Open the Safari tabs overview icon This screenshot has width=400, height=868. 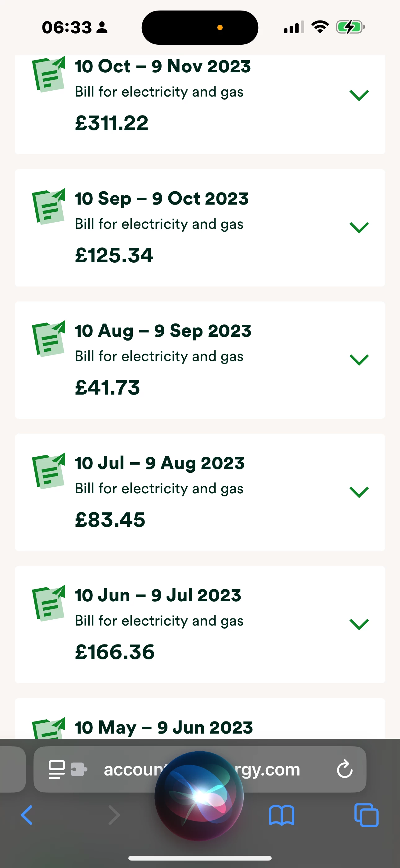(366, 816)
